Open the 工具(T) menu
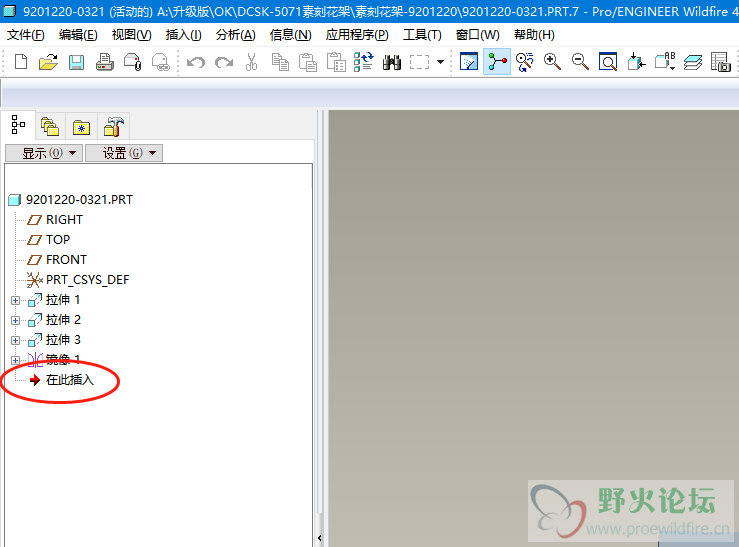 tap(422, 35)
